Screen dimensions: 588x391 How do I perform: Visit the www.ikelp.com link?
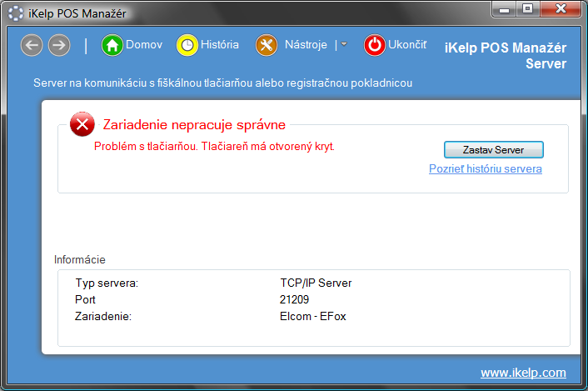(523, 373)
